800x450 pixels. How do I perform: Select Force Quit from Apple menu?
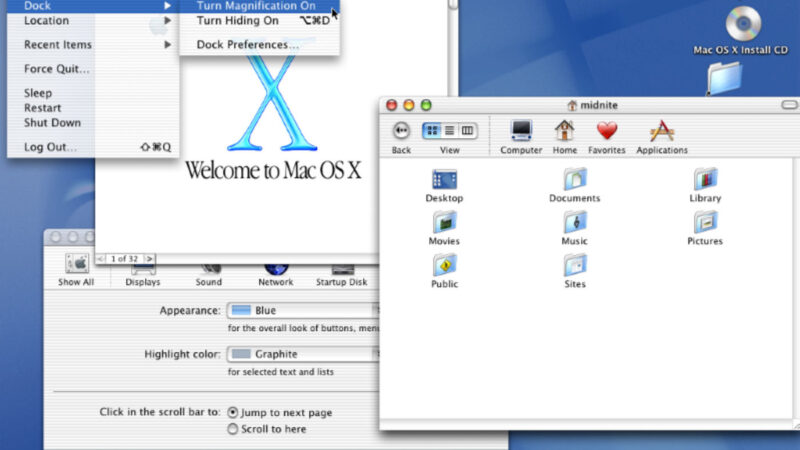coord(93,69)
